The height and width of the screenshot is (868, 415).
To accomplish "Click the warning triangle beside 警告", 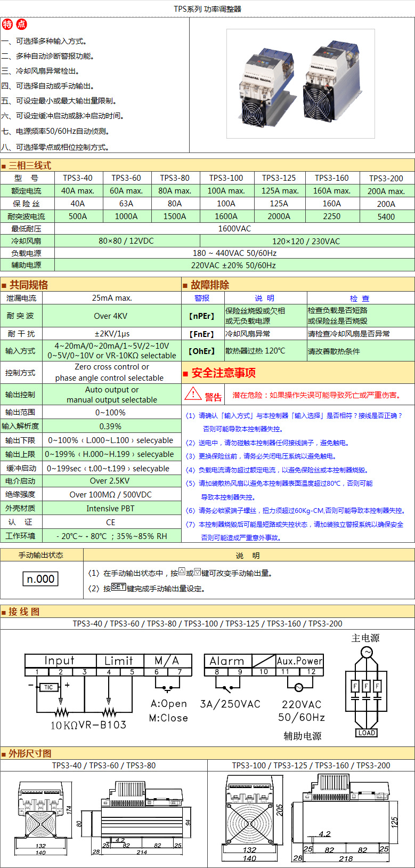I will pyautogui.click(x=192, y=395).
